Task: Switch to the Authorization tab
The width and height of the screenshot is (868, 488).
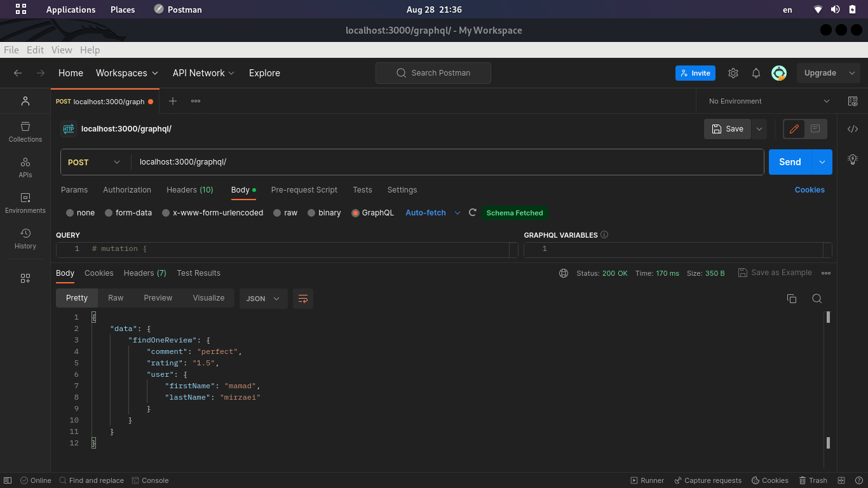Action: pyautogui.click(x=127, y=190)
